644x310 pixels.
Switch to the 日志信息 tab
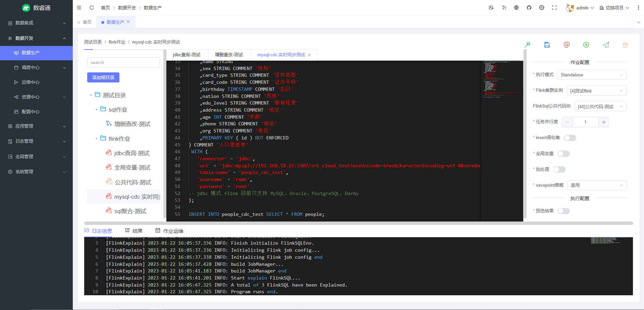(x=98, y=231)
